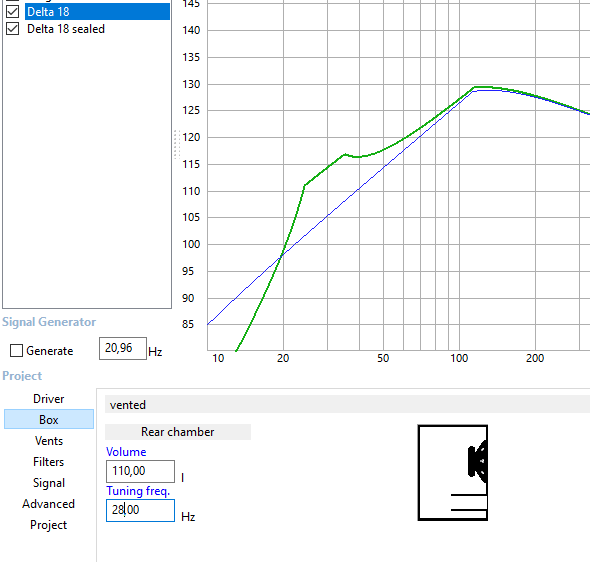Select the Delta 18 project entry
Image resolution: width=590 pixels, height=562 pixels.
click(x=97, y=12)
